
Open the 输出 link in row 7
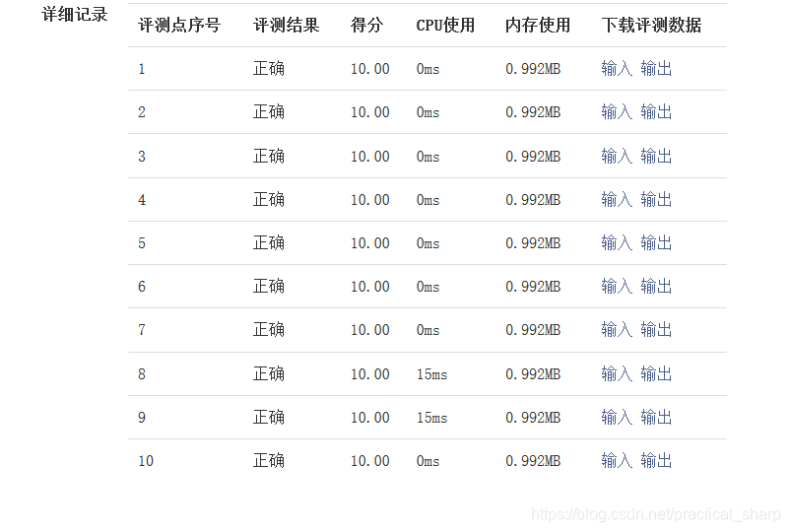656,329
